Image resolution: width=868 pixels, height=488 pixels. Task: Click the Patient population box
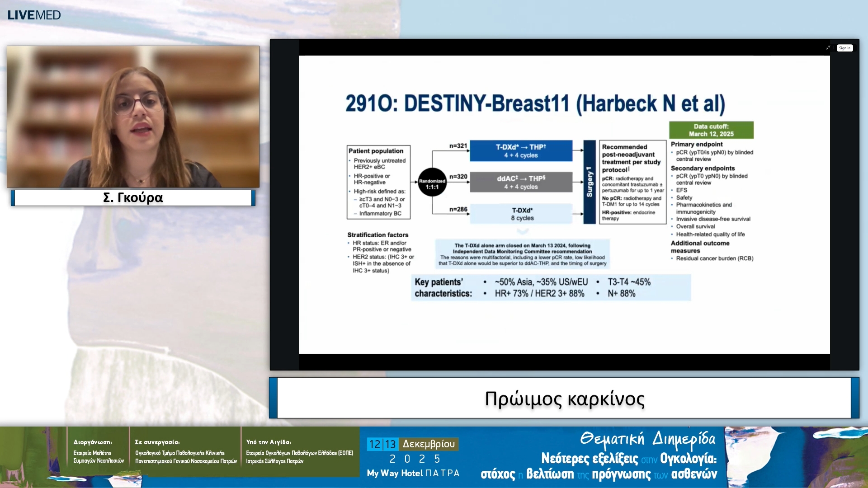(x=378, y=182)
